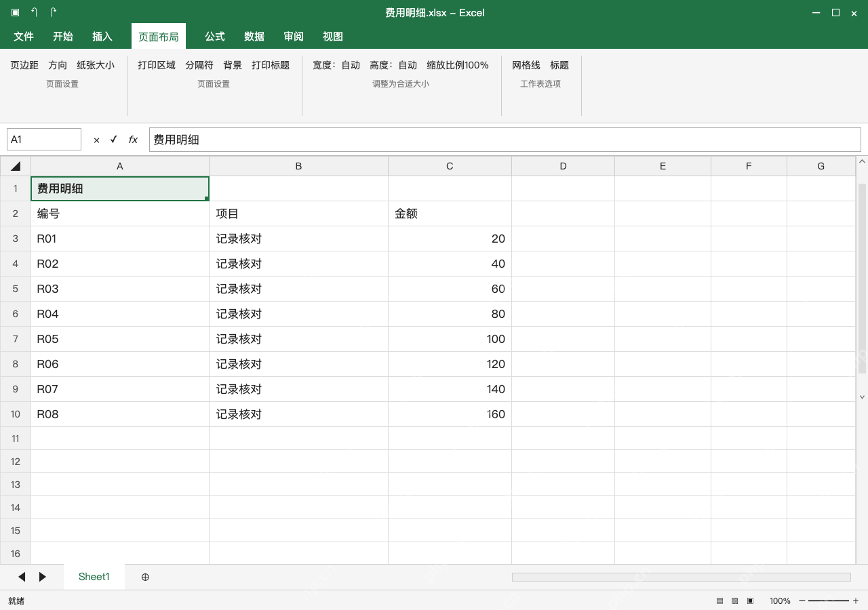
Task: Click the scroll up arrow of the vertical scrollbar
Action: (x=863, y=161)
